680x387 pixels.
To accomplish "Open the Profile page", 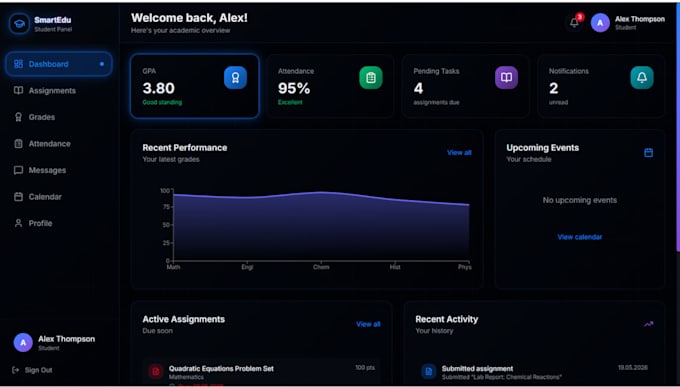I will 59,223.
